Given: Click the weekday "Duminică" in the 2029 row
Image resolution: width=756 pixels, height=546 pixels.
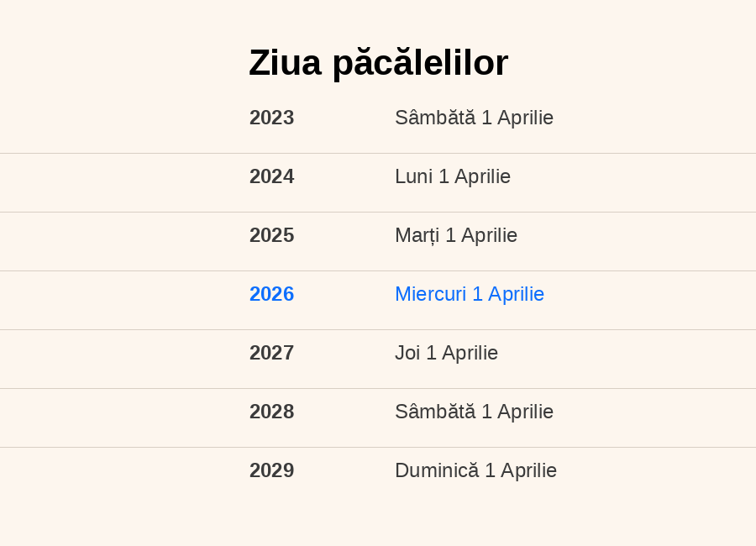Looking at the screenshot, I should [x=437, y=470].
